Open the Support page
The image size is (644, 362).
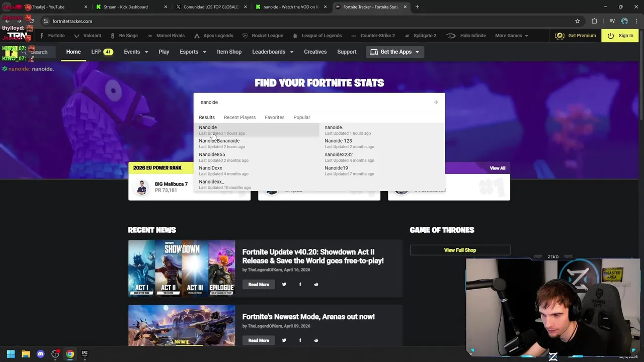coord(347,52)
